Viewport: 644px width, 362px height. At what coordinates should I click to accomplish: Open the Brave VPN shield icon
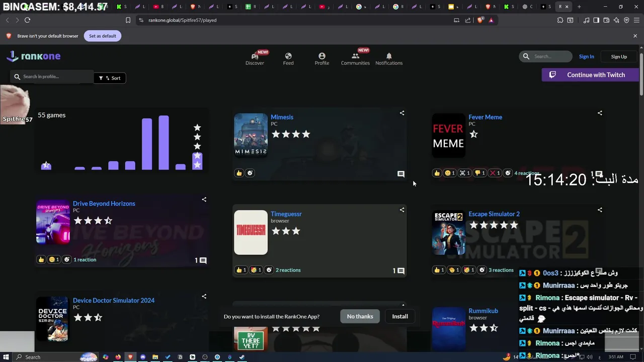tap(626, 20)
